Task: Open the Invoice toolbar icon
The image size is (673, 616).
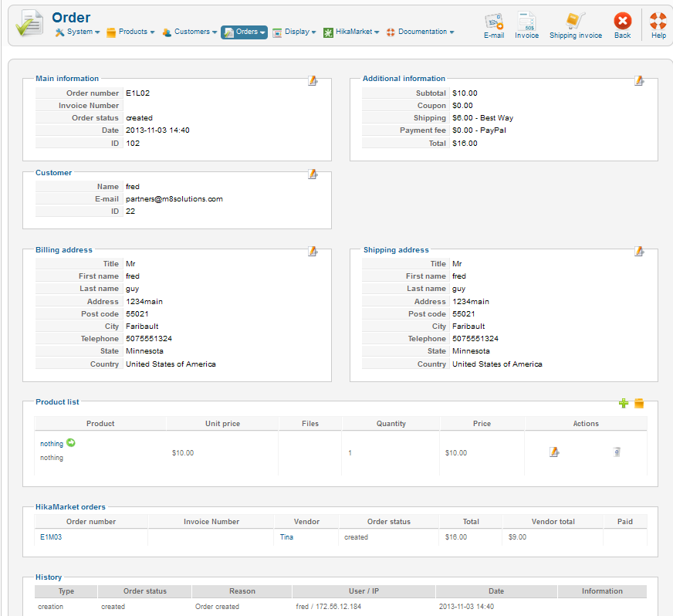Action: (x=526, y=25)
